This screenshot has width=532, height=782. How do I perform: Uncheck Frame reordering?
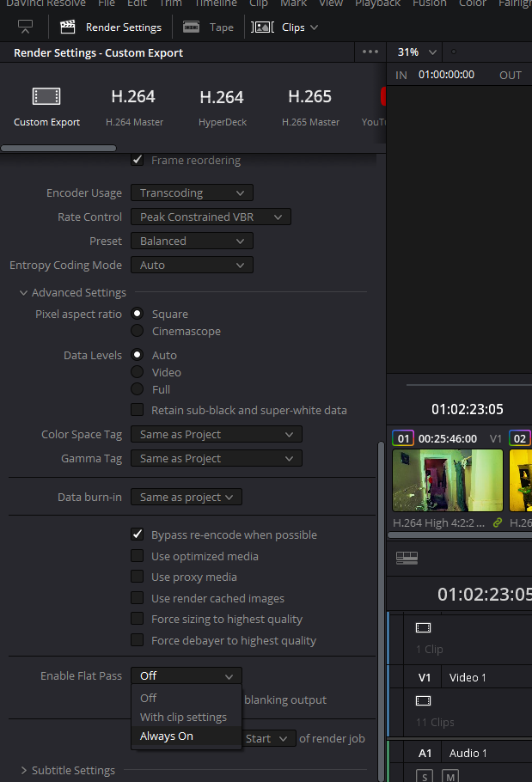(x=138, y=160)
